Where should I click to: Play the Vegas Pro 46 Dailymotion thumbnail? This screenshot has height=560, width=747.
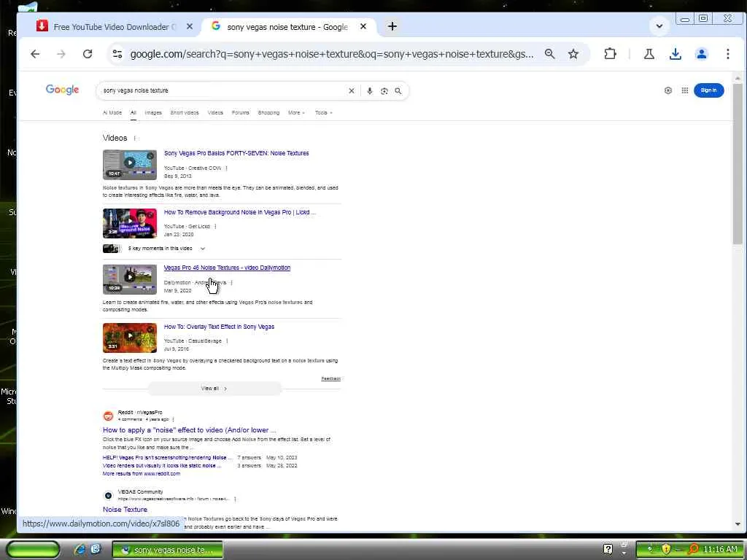click(130, 279)
